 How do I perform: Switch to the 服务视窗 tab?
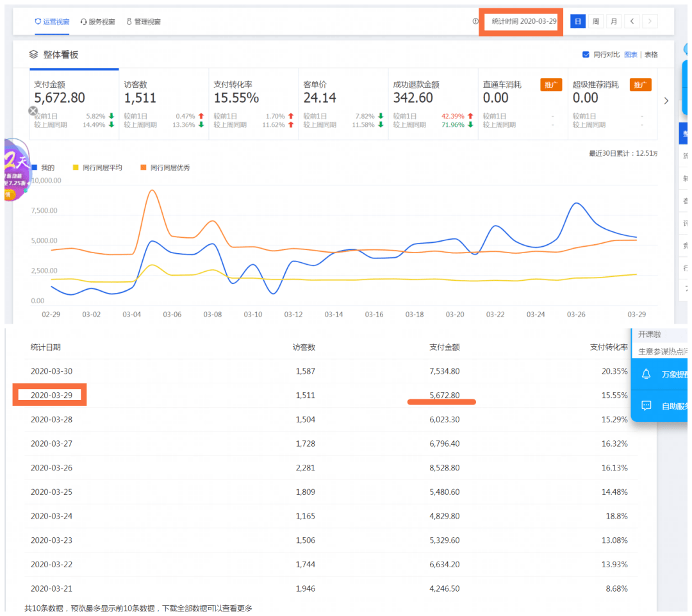[98, 22]
